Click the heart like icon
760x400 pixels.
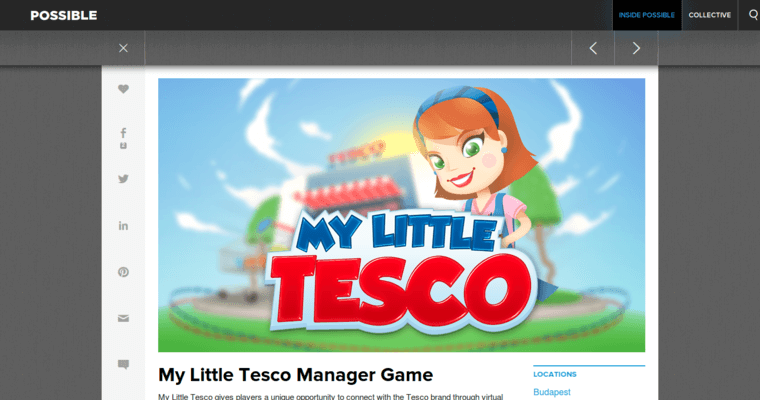124,89
